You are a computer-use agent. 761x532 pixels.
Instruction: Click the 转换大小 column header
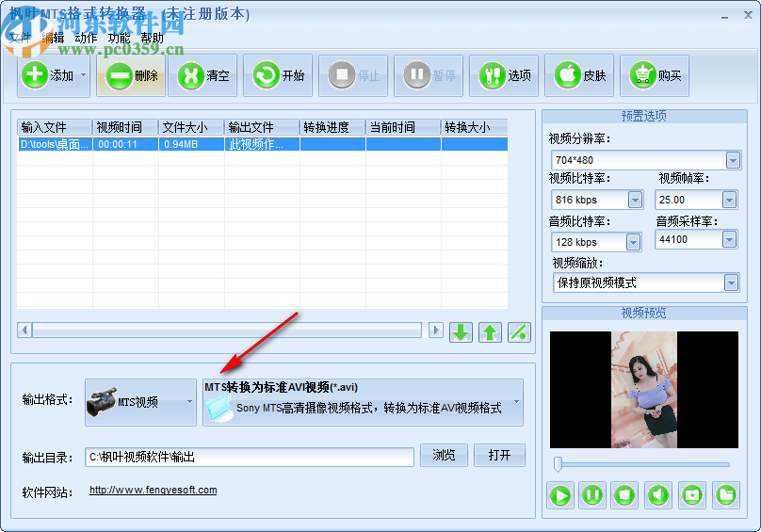point(475,127)
